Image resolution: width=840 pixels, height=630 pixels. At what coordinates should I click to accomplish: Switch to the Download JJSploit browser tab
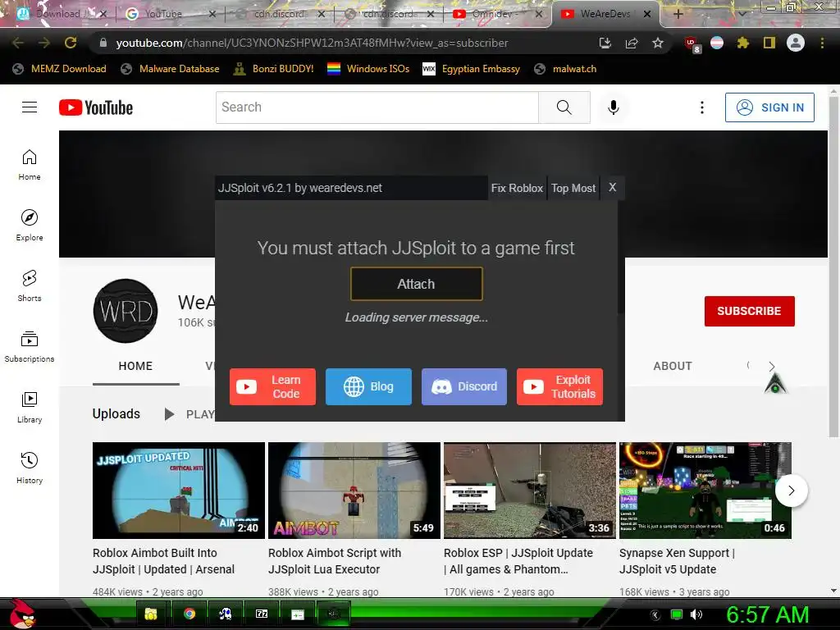coord(60,14)
